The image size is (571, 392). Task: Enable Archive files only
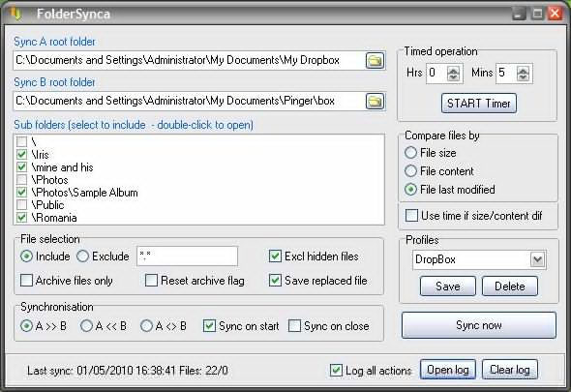tap(26, 281)
